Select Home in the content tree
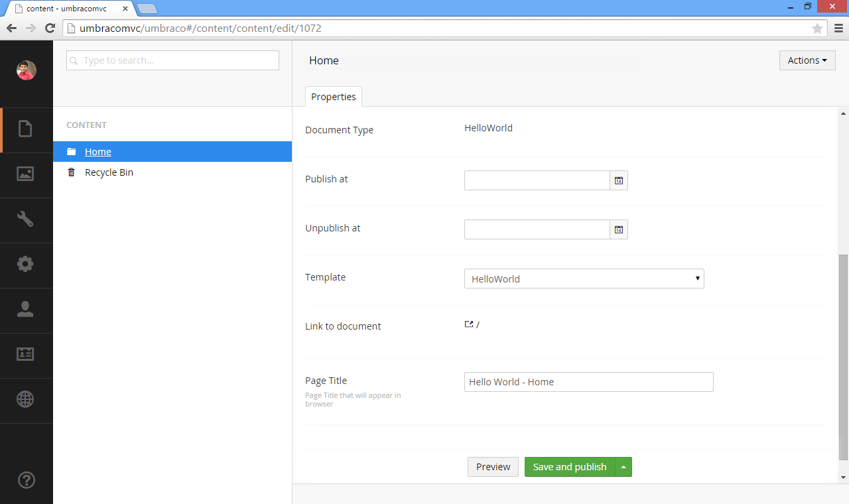Screen dimensions: 849x504 coord(98,152)
